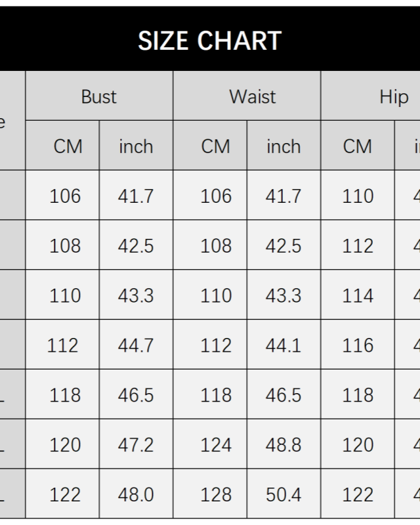Select the Hip column header
420x525 pixels.
pyautogui.click(x=394, y=96)
